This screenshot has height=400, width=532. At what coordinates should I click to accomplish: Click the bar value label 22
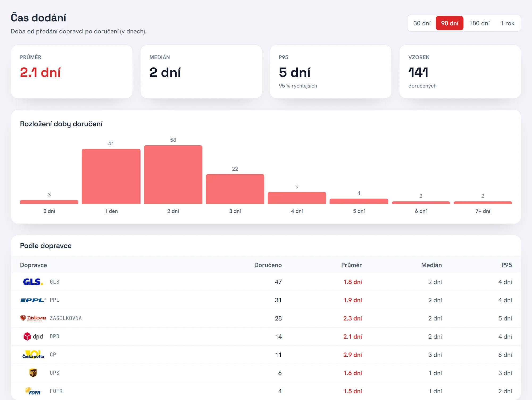point(235,169)
